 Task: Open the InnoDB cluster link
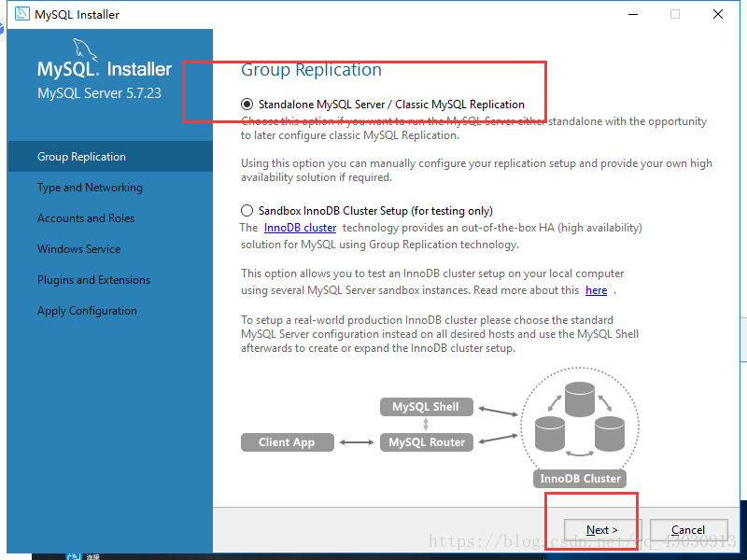[300, 228]
